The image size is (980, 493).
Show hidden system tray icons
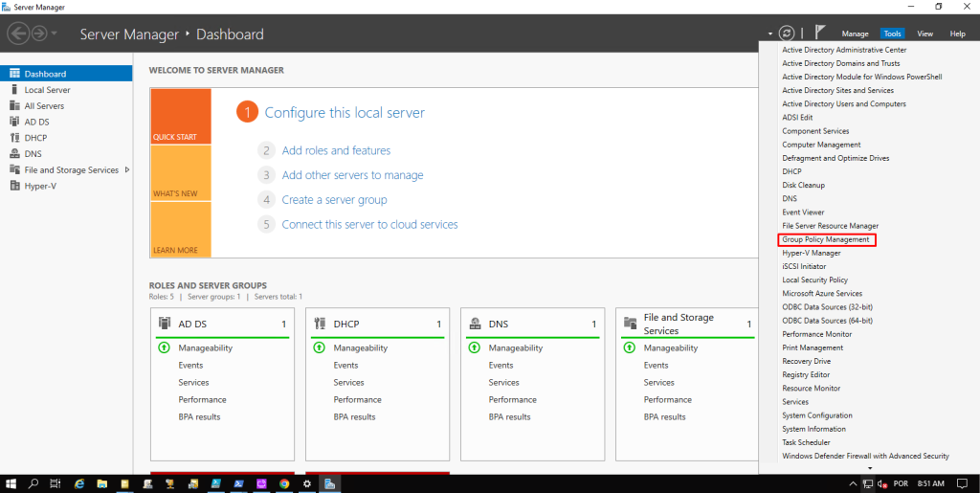click(x=853, y=483)
